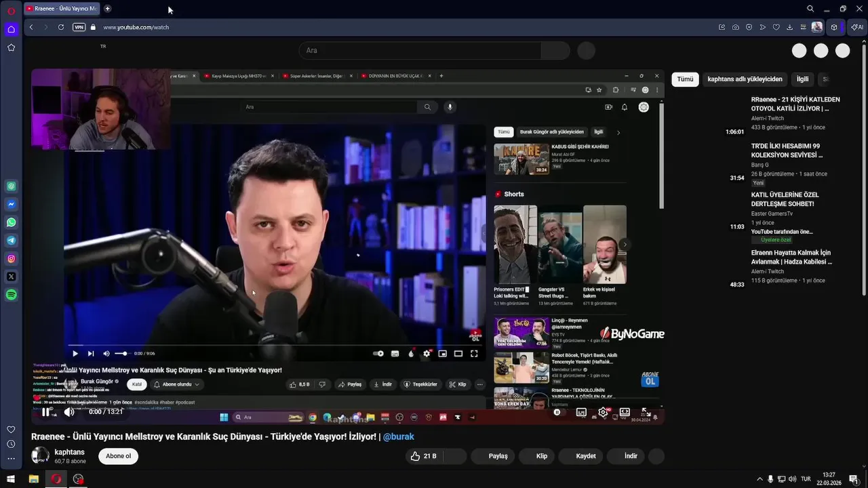The width and height of the screenshot is (868, 488).
Task: Open Opera menu logo in top-left corner
Action: [x=11, y=10]
